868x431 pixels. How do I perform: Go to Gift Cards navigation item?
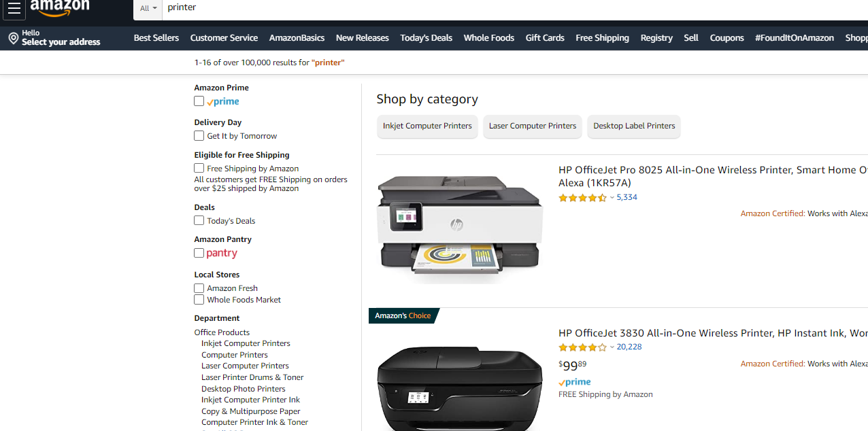(545, 38)
